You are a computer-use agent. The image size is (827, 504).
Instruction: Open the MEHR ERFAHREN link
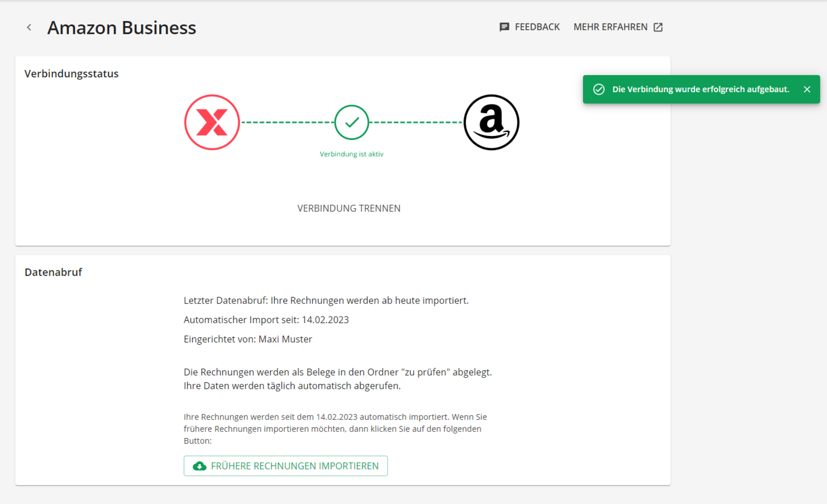610,27
